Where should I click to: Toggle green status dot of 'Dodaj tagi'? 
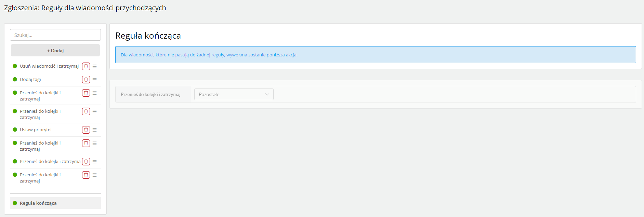[15, 79]
